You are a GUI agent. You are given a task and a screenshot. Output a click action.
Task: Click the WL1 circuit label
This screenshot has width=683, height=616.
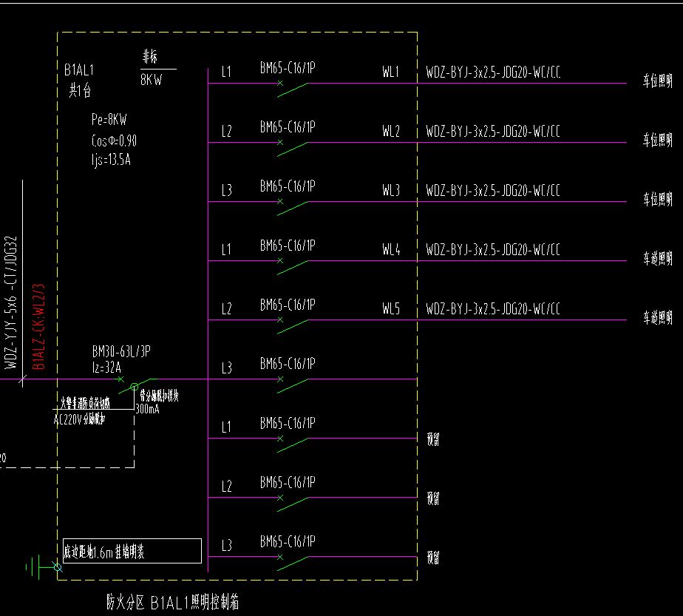pyautogui.click(x=391, y=72)
